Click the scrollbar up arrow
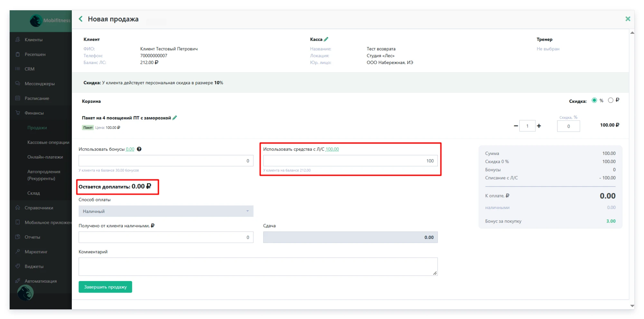 (632, 33)
